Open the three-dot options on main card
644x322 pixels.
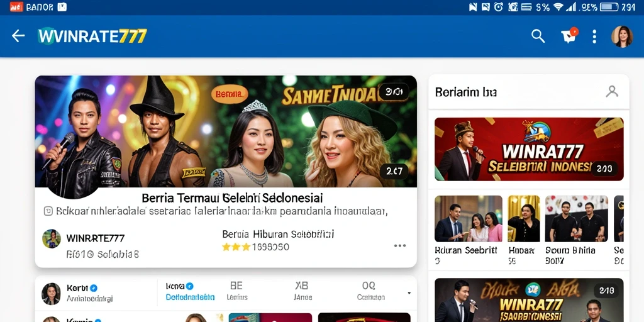point(399,246)
